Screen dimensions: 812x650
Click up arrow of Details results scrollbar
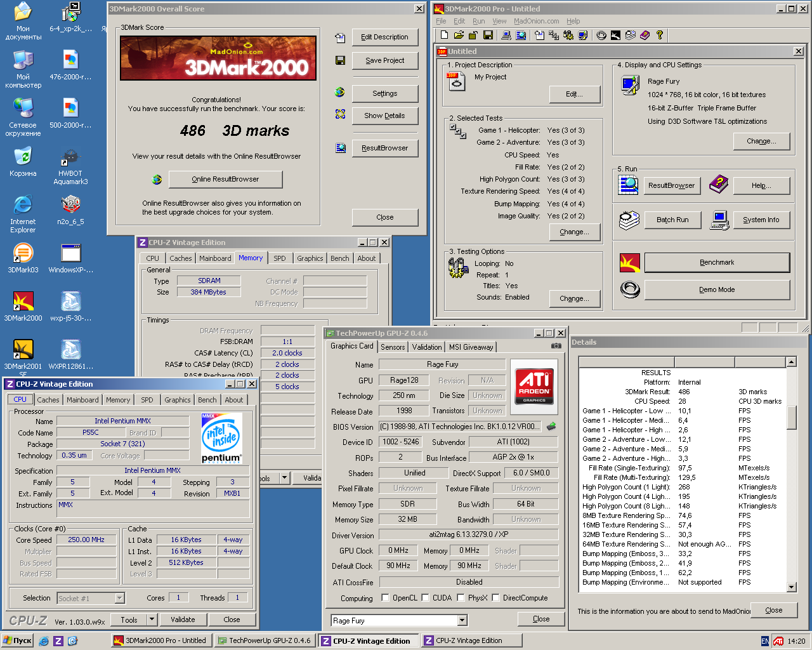pyautogui.click(x=792, y=362)
